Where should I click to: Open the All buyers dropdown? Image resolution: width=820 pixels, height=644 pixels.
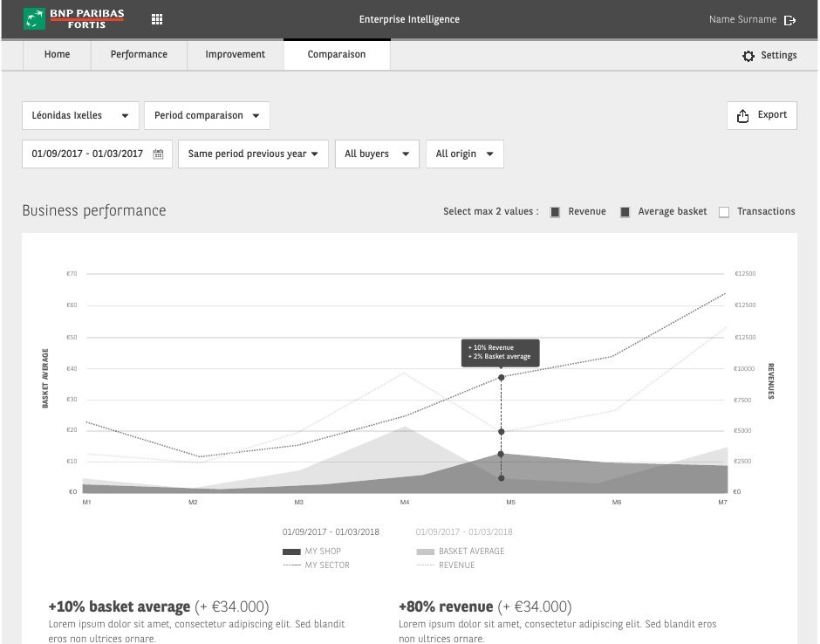377,154
